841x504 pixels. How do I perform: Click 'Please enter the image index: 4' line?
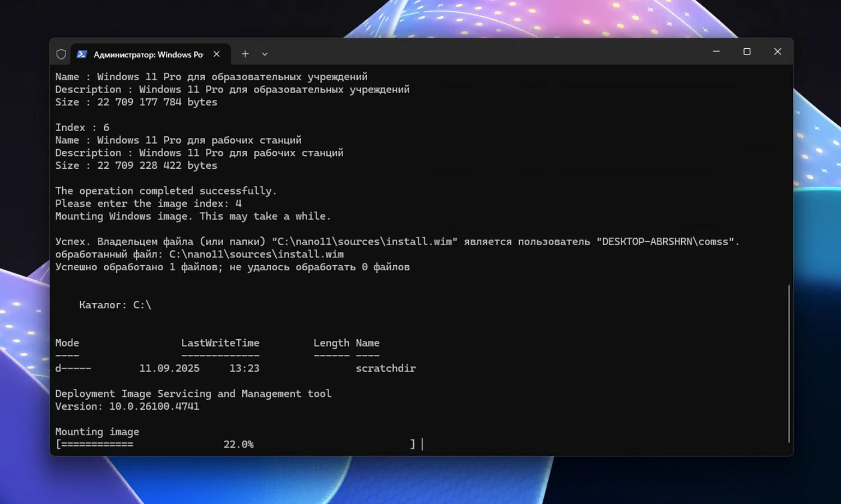[149, 204]
